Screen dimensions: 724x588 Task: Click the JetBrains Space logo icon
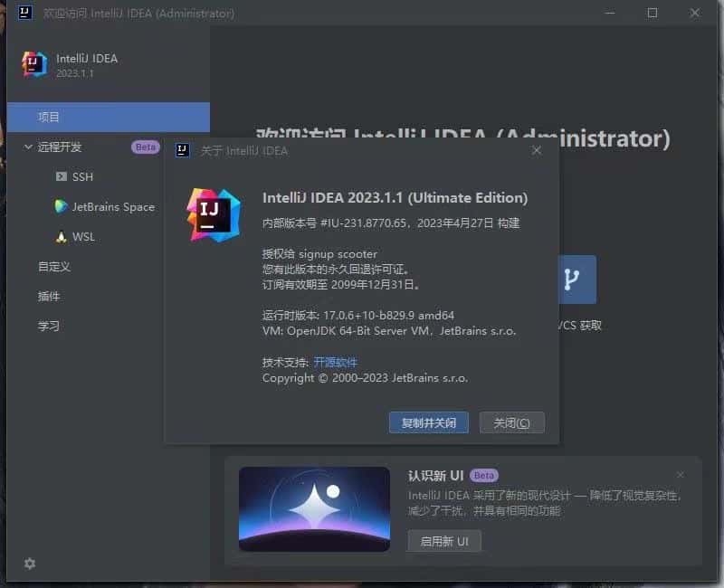coord(61,206)
